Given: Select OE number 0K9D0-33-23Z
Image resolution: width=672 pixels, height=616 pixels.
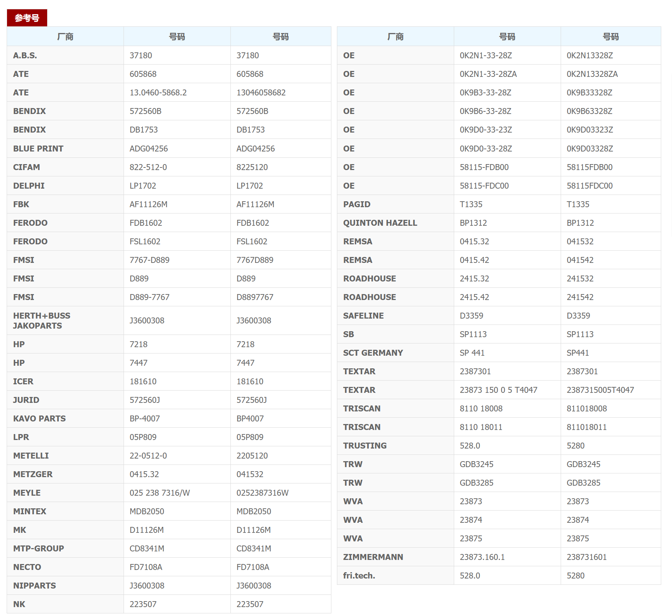Looking at the screenshot, I should [486, 130].
